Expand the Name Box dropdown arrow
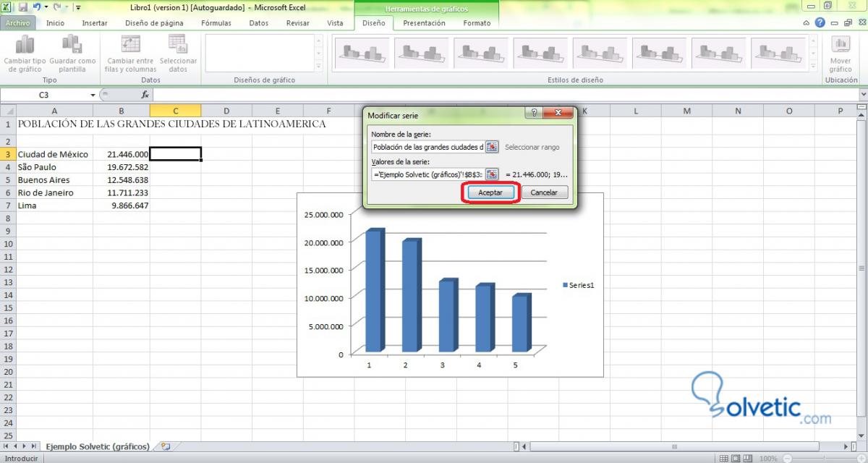This screenshot has width=868, height=463. pos(93,95)
